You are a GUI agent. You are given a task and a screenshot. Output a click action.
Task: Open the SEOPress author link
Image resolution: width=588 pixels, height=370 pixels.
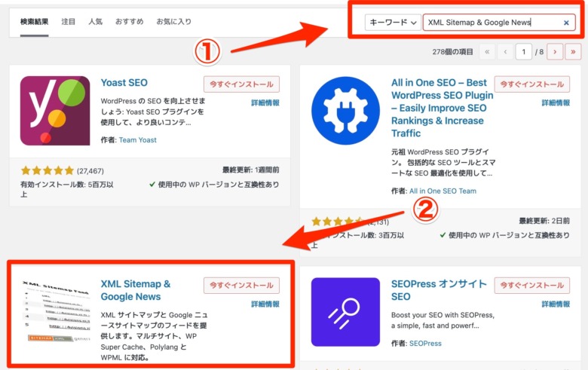pyautogui.click(x=425, y=343)
